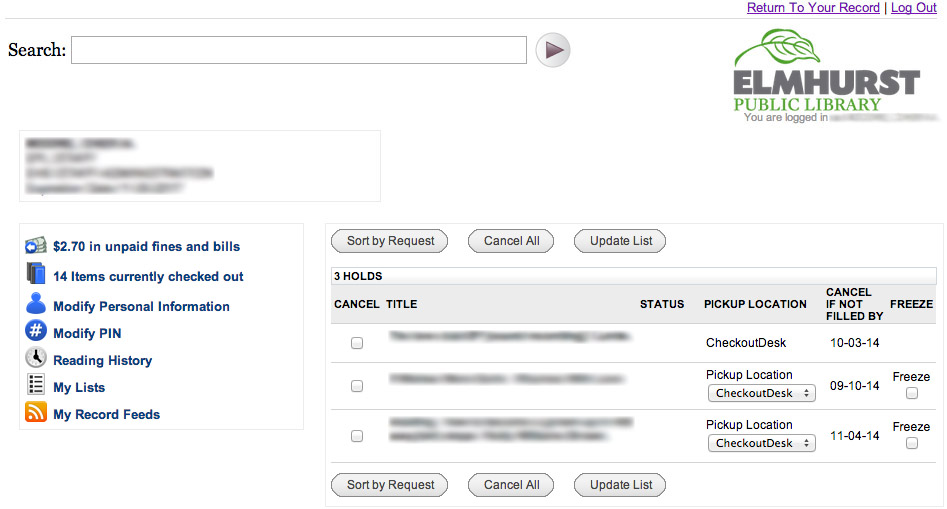The width and height of the screenshot is (947, 509).
Task: Click the Reading History clock icon
Action: (x=36, y=357)
